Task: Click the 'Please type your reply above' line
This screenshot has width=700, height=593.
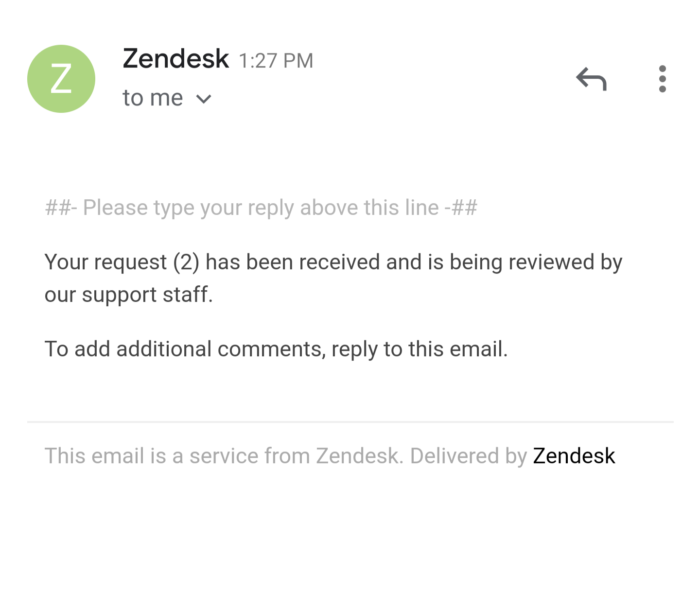Action: (x=261, y=208)
